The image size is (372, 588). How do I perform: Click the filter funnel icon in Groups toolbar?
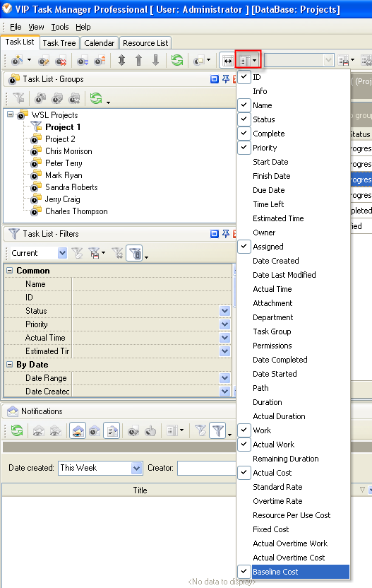point(18,99)
